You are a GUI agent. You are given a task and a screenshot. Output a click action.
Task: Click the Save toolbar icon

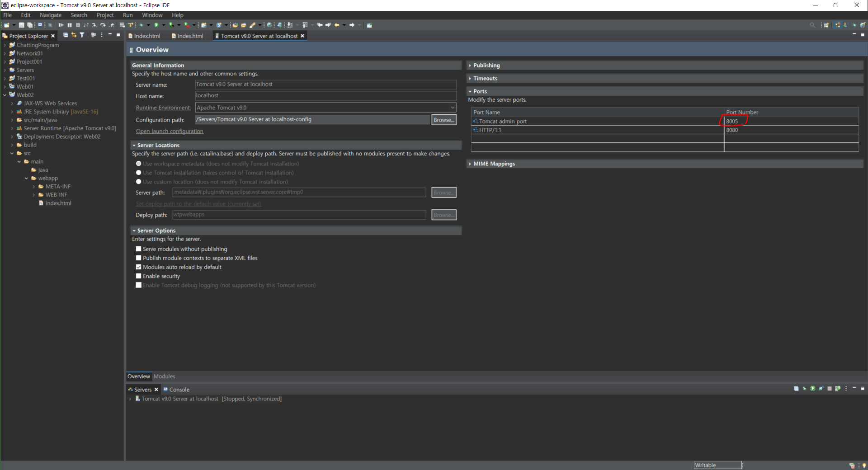click(21, 25)
